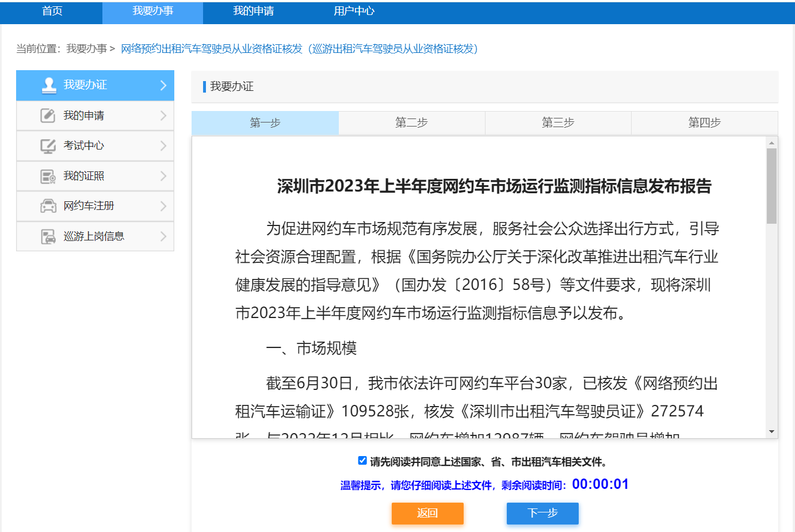
Task: Click the document scrollbar down arrow
Action: (771, 431)
